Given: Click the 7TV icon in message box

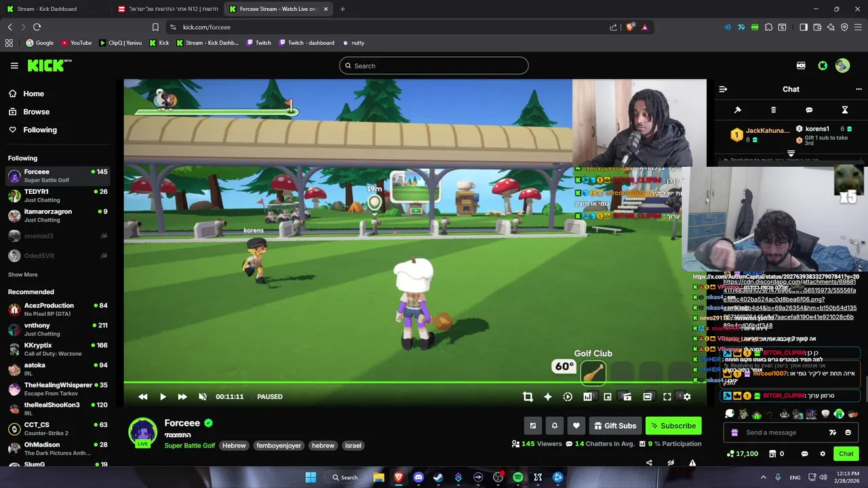Looking at the screenshot, I should [833, 432].
